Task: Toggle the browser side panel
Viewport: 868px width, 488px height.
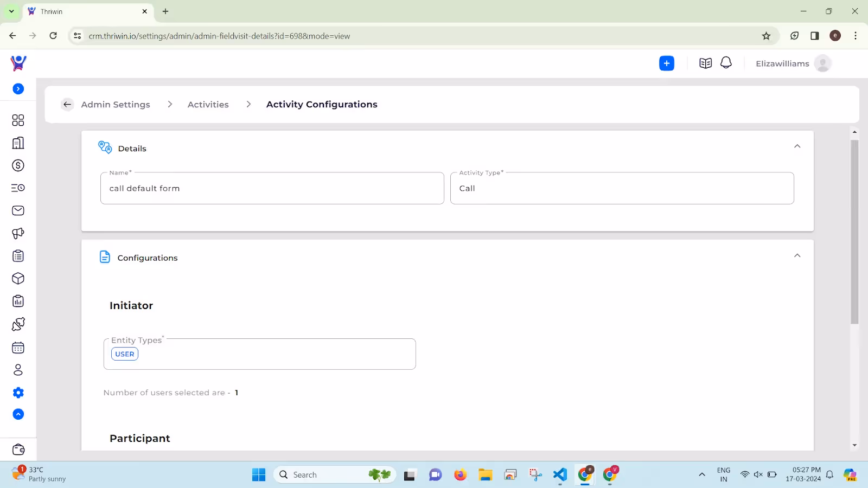Action: tap(815, 36)
